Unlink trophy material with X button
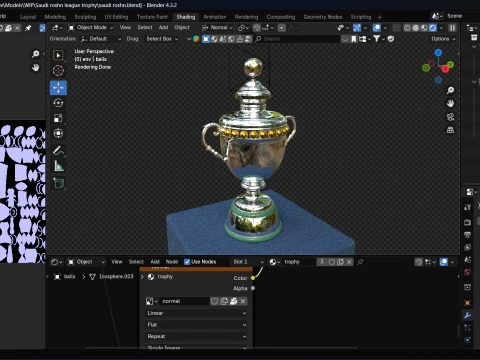The width and height of the screenshot is (480, 360). click(x=349, y=262)
